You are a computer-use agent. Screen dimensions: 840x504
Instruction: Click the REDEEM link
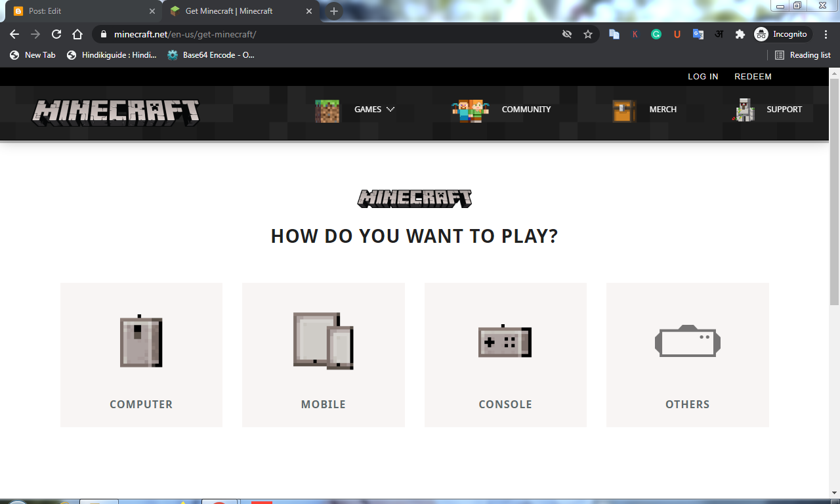753,77
